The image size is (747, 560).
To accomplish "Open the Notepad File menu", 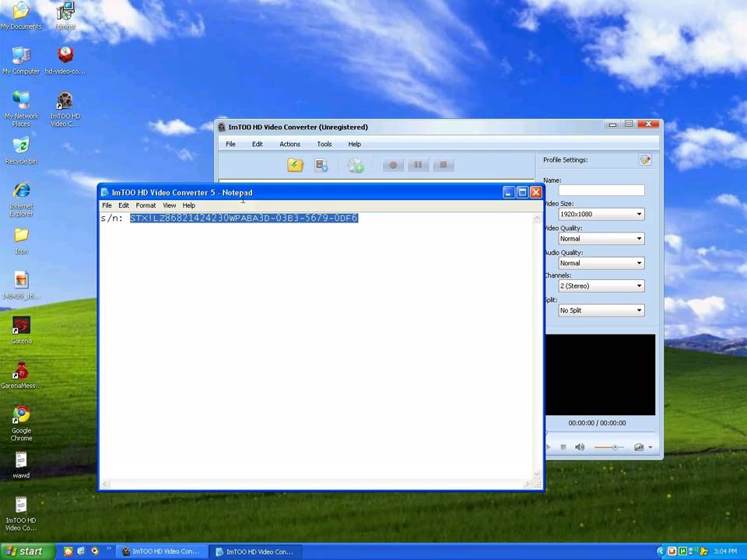I will [107, 205].
